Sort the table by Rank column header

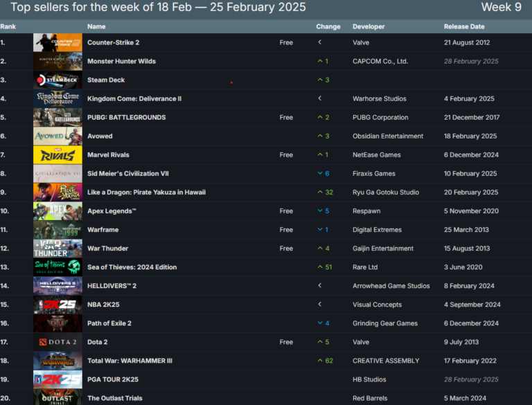pyautogui.click(x=8, y=26)
